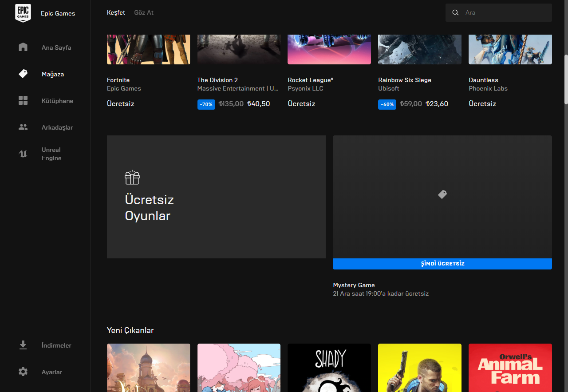Click the Epic Games logo icon
The height and width of the screenshot is (392, 568).
23,13
